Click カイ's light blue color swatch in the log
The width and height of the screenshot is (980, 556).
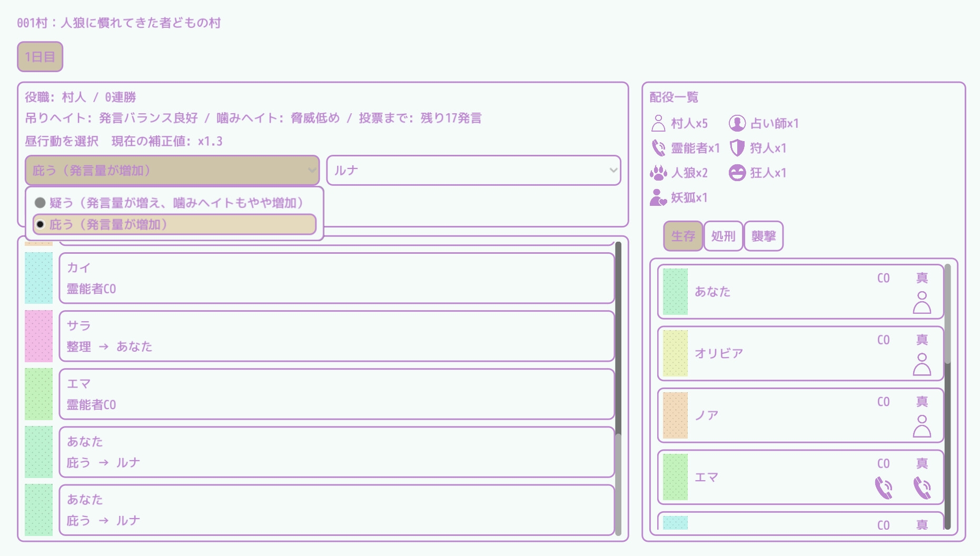click(x=38, y=278)
